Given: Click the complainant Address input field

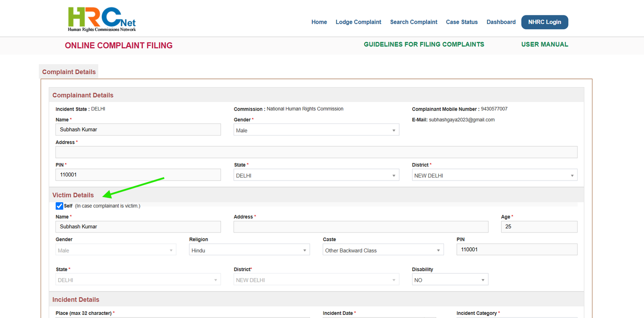Looking at the screenshot, I should click(316, 152).
